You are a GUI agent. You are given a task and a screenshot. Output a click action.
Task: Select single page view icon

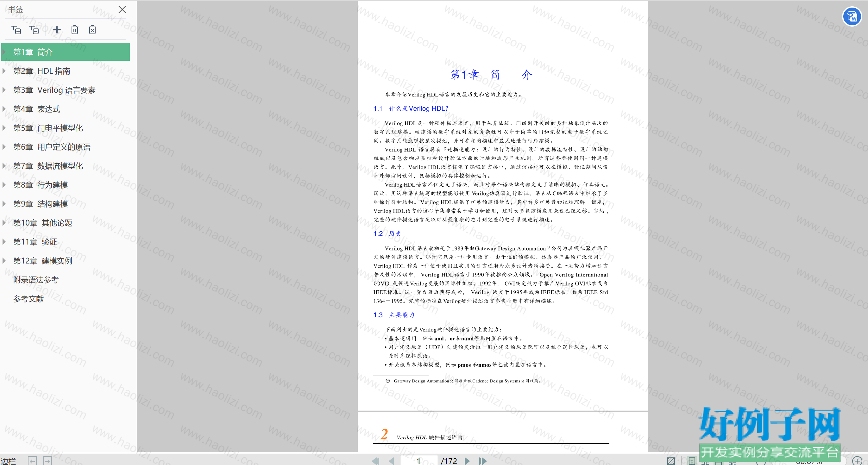click(691, 461)
